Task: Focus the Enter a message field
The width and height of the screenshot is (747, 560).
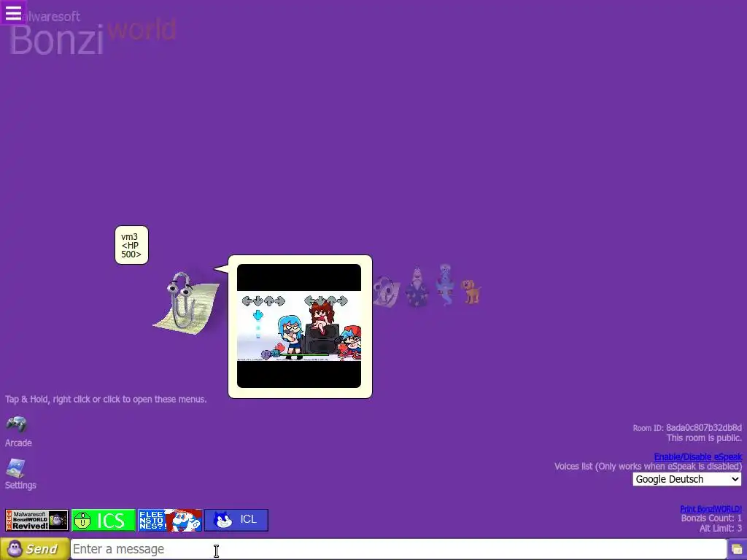Action: (398, 549)
